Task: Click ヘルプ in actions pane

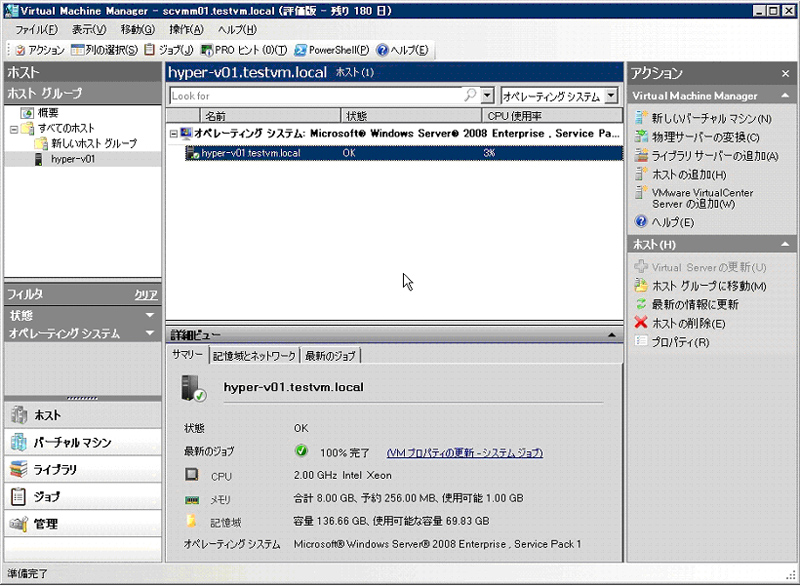Action: pyautogui.click(x=664, y=222)
